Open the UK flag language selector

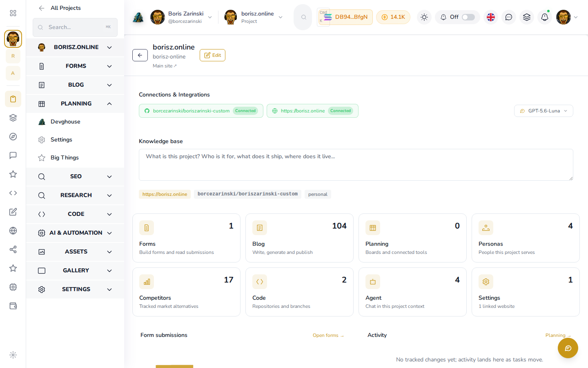point(491,17)
